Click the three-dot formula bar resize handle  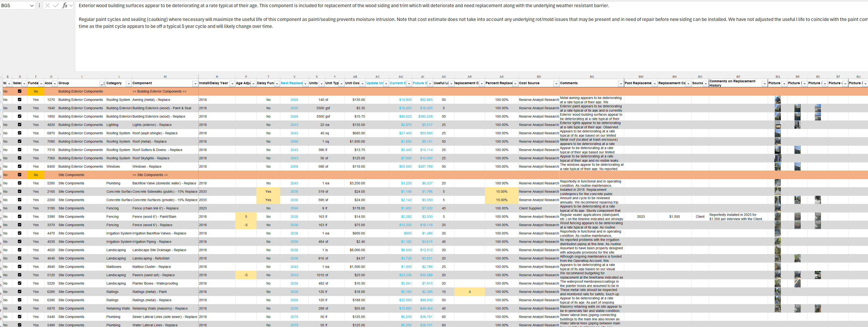[x=39, y=5]
